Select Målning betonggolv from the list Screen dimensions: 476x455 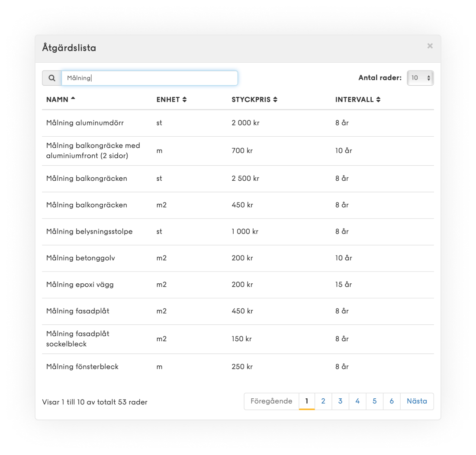(x=80, y=258)
